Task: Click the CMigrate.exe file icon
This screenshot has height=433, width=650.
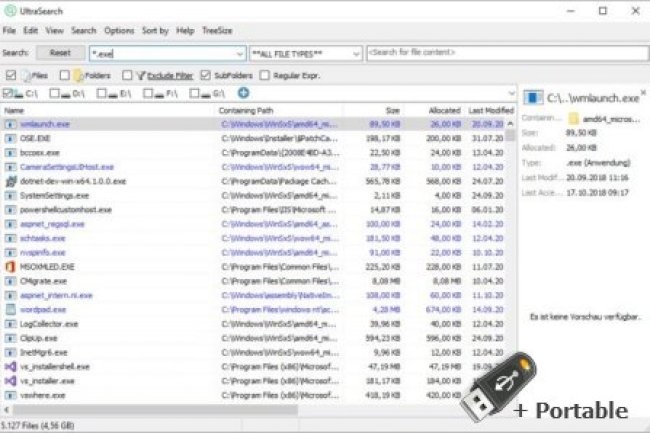Action: [x=10, y=281]
